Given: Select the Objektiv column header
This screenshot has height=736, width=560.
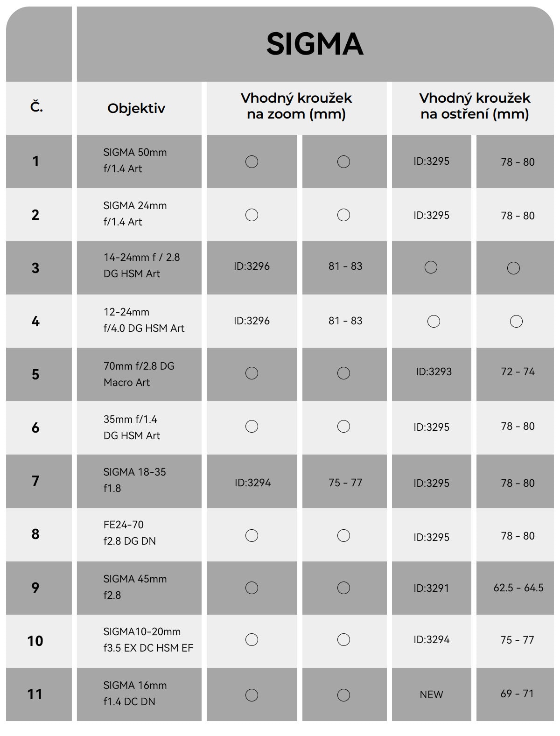Looking at the screenshot, I should coord(136,108).
